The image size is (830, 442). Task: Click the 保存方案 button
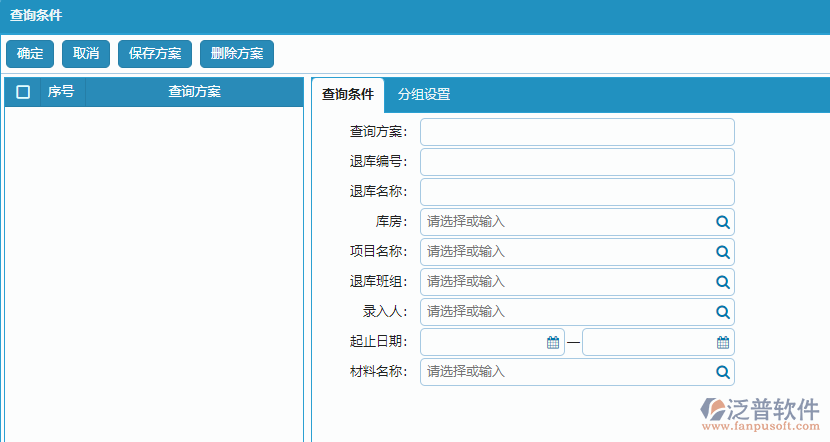(x=155, y=54)
